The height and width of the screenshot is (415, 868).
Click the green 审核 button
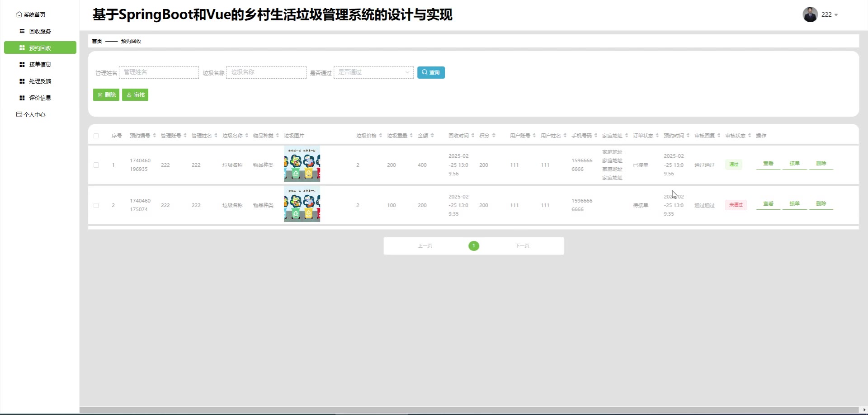pos(135,95)
